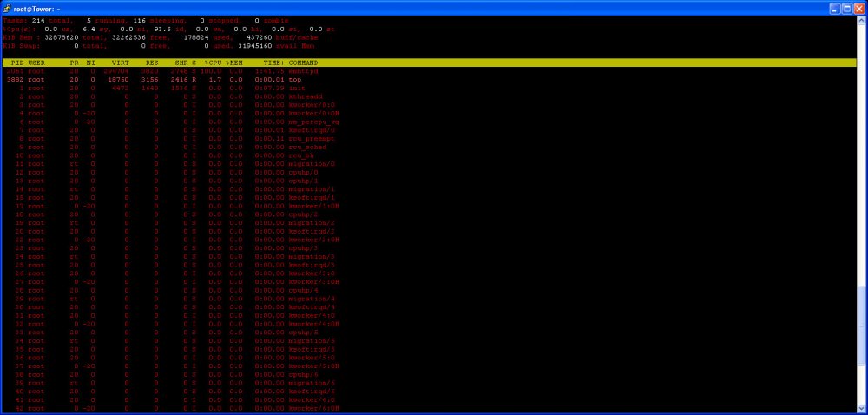Click the rcu_sched command name
This screenshot has height=415, width=868.
coord(307,148)
